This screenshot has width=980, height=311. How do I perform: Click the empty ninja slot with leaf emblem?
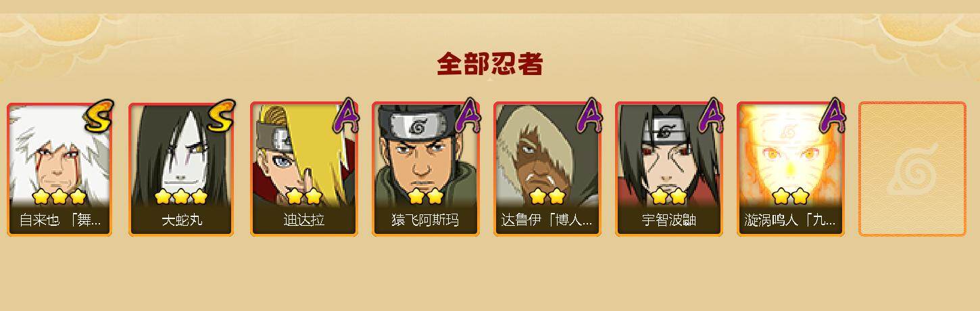[912, 169]
